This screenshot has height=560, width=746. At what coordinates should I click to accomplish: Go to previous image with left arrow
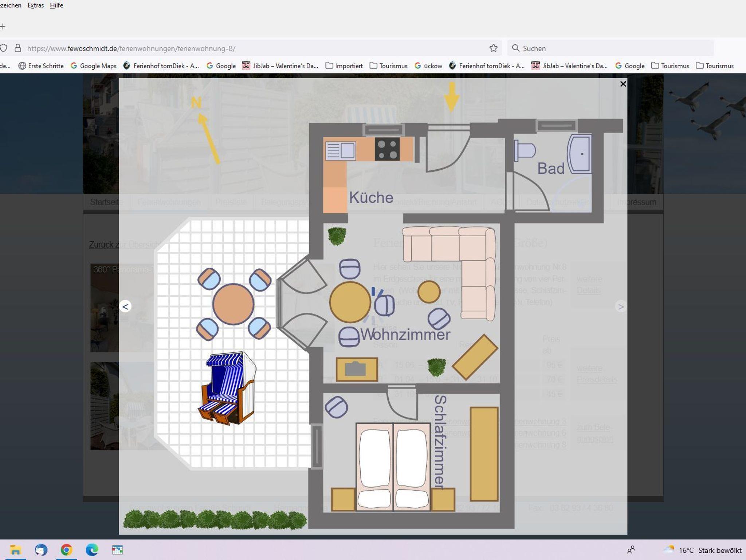pyautogui.click(x=125, y=307)
